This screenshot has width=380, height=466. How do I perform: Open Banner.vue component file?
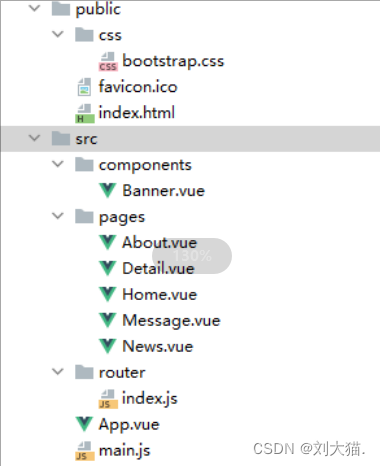[163, 191]
